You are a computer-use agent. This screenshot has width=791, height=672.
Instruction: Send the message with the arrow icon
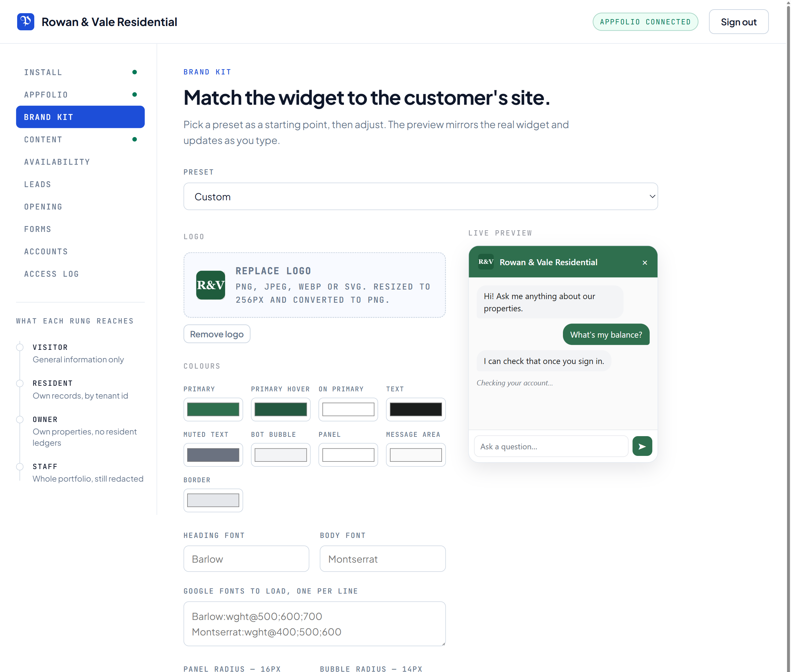pyautogui.click(x=642, y=446)
